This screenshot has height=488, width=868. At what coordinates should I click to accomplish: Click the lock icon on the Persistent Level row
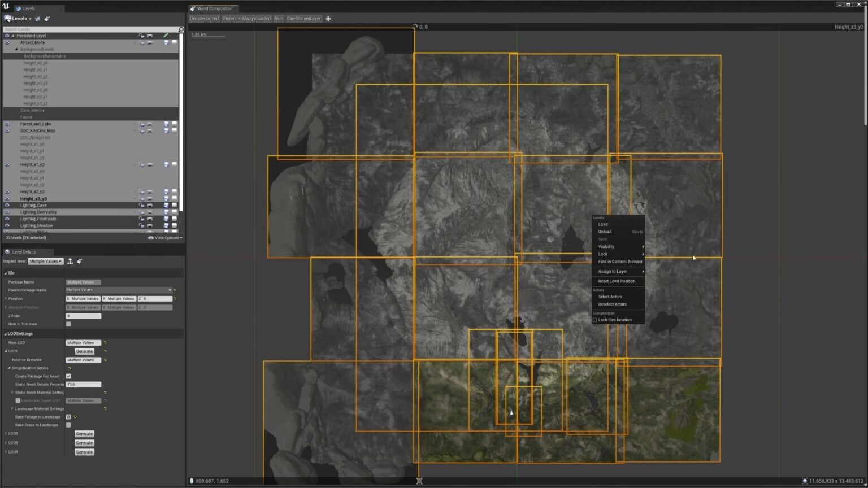coord(142,35)
